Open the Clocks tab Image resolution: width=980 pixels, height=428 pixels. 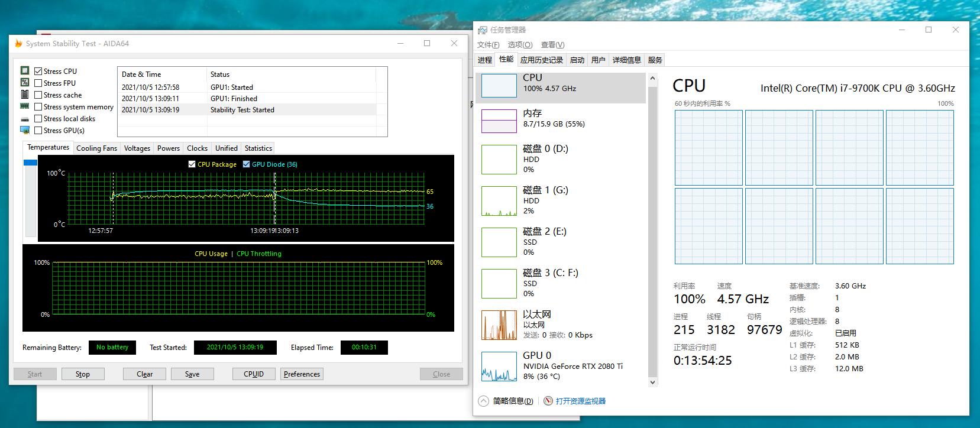pyautogui.click(x=197, y=148)
